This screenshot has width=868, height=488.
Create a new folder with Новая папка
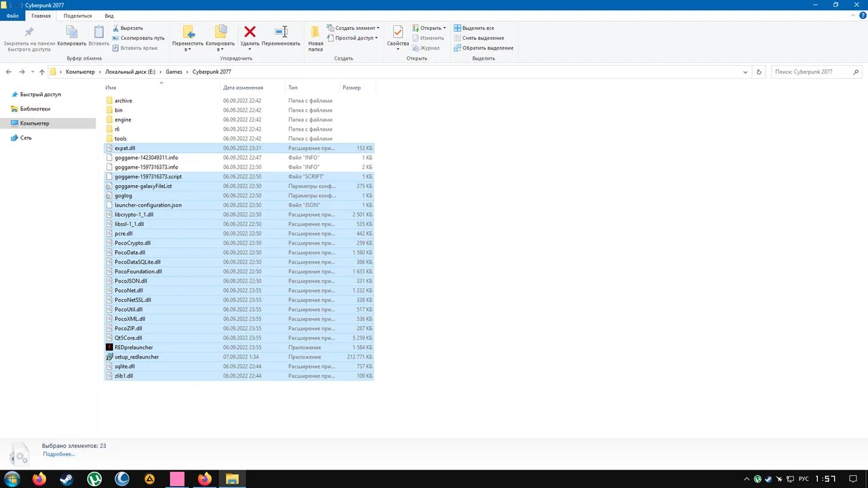point(315,38)
